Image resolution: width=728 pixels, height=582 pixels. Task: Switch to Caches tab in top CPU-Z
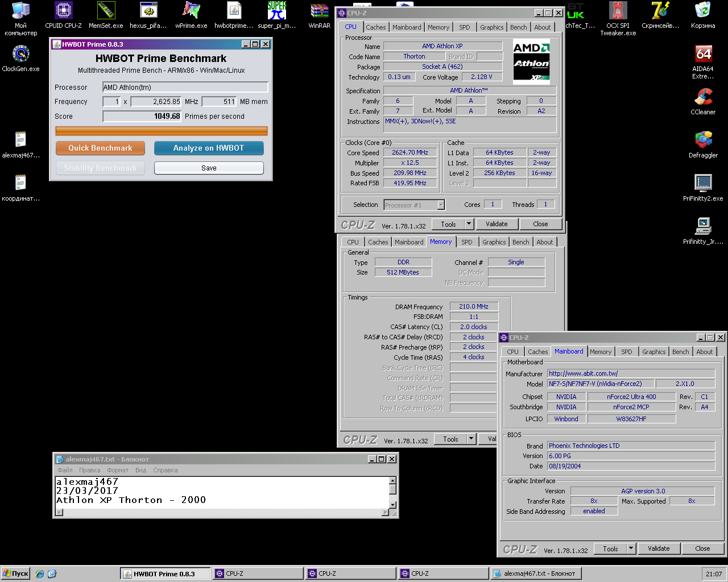coord(376,27)
